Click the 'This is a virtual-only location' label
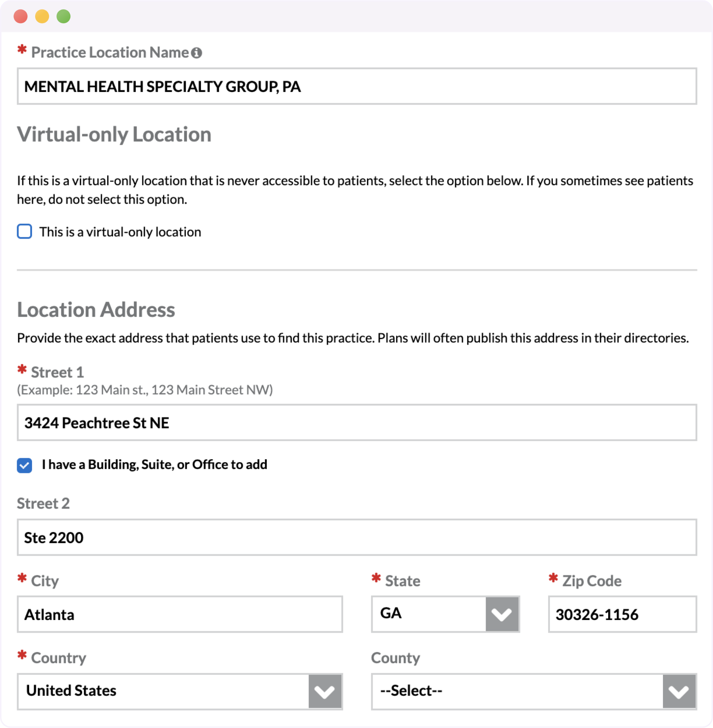The width and height of the screenshot is (713, 728). [x=120, y=232]
